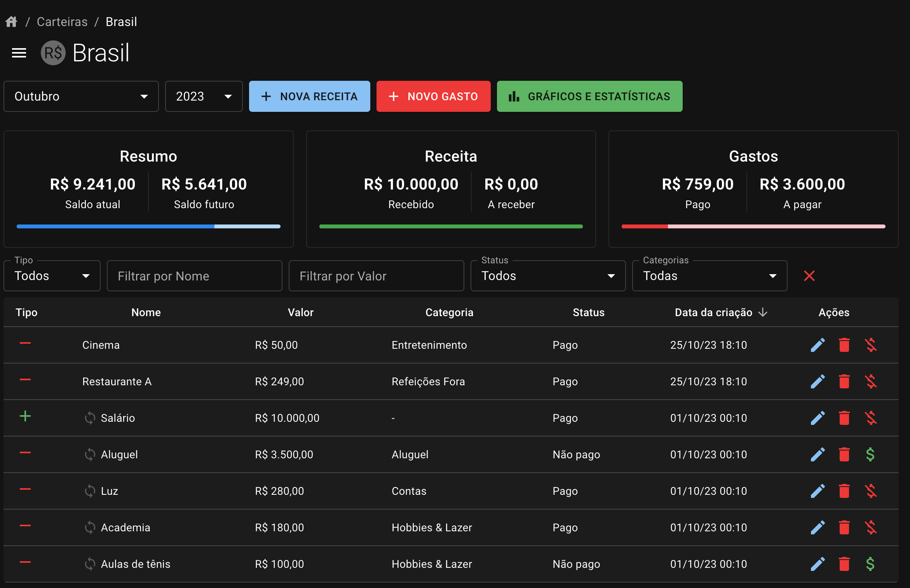Open the hamburger menu
This screenshot has height=588, width=910.
click(x=19, y=53)
